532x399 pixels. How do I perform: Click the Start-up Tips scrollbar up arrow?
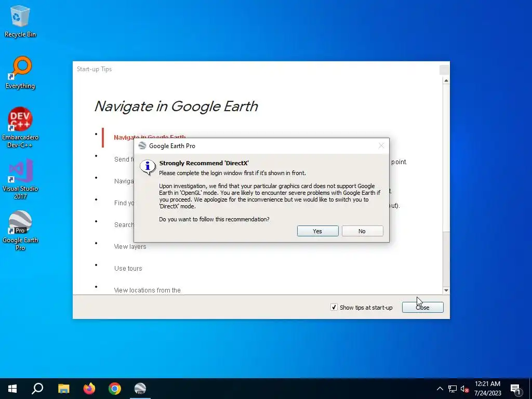click(x=446, y=81)
